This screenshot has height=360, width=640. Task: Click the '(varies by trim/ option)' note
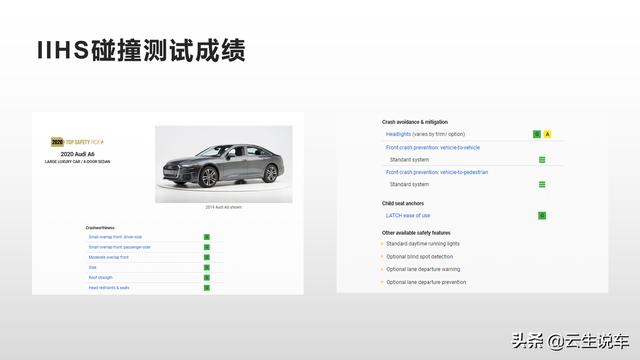coord(438,134)
